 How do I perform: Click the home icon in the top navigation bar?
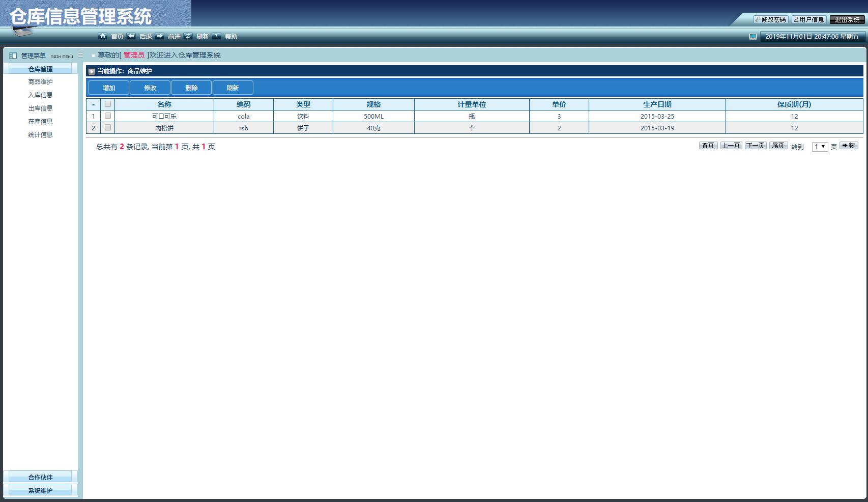pyautogui.click(x=103, y=36)
